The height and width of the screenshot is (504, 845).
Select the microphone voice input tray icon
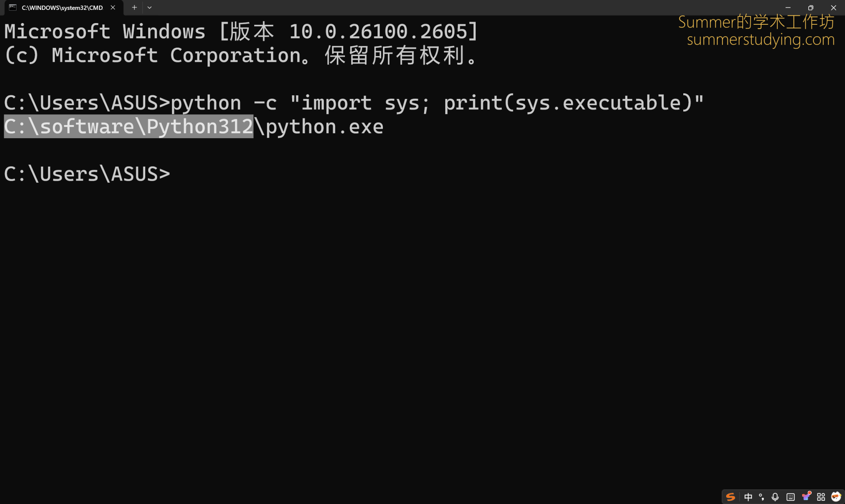[x=775, y=497]
